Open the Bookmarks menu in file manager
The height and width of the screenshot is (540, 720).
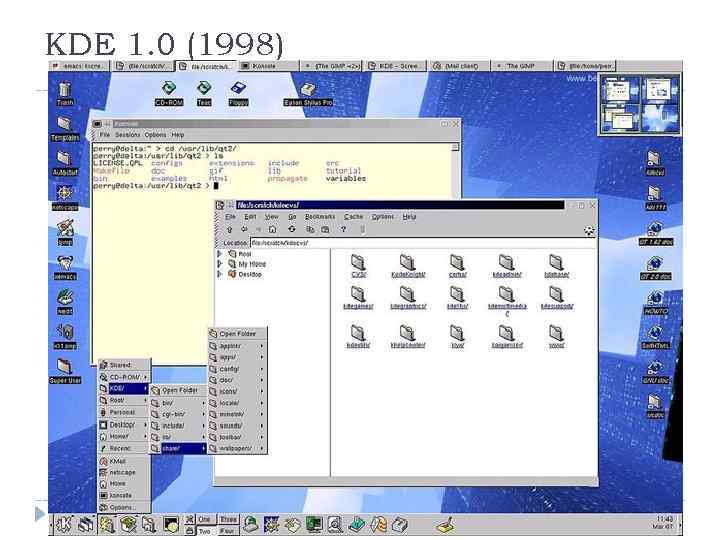320,217
